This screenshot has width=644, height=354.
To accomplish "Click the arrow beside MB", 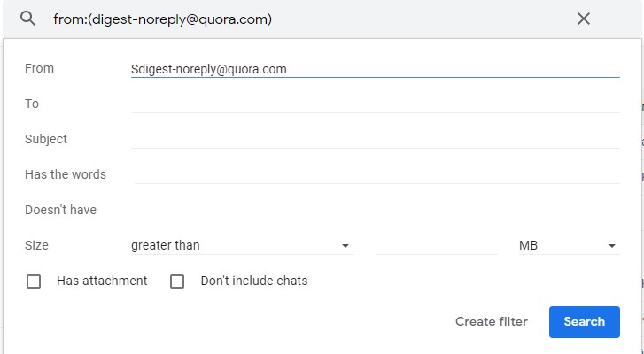I will point(612,246).
